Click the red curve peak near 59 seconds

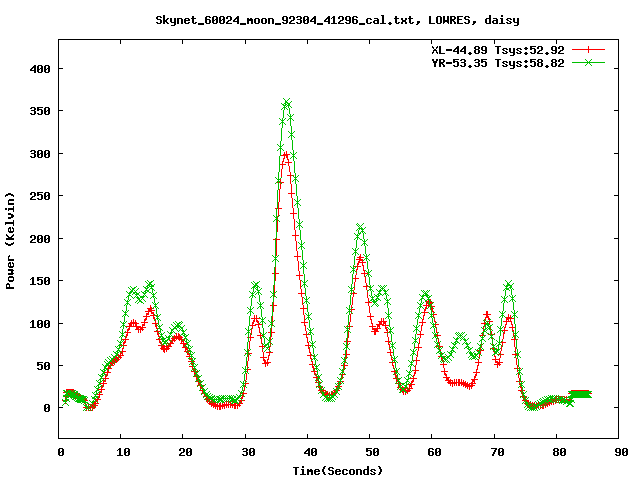(429, 303)
